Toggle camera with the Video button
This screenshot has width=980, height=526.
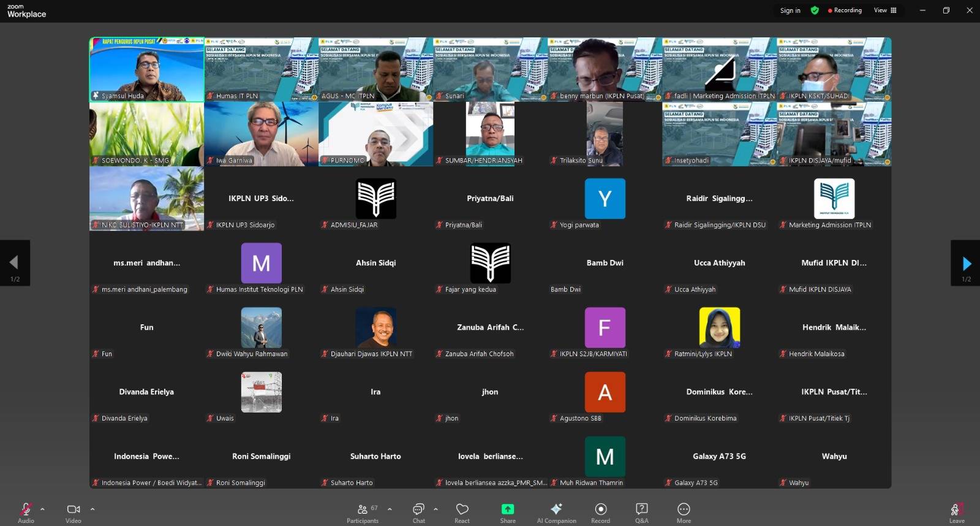73,513
